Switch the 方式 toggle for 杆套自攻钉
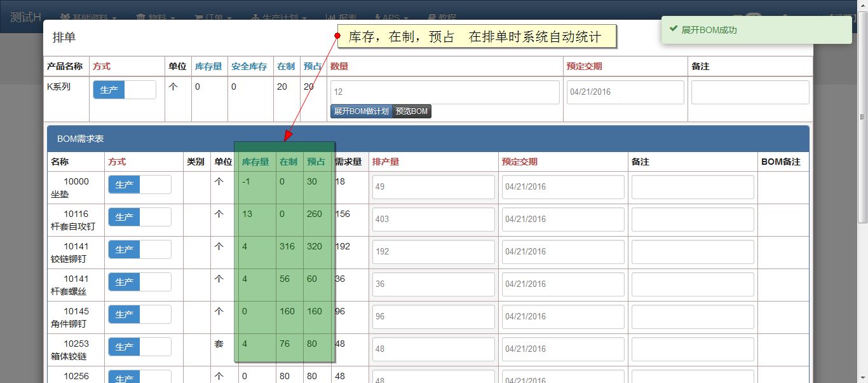The width and height of the screenshot is (868, 383). coord(140,218)
